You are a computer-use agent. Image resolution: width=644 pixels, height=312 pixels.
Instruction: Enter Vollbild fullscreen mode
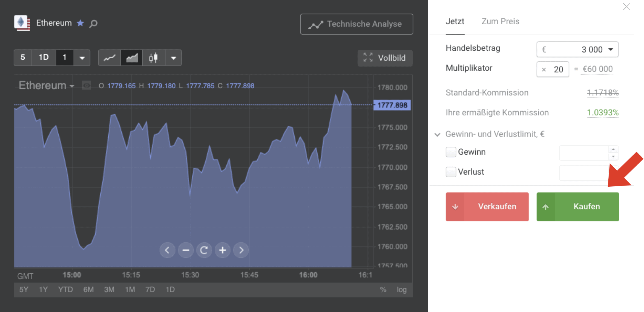[x=385, y=58]
